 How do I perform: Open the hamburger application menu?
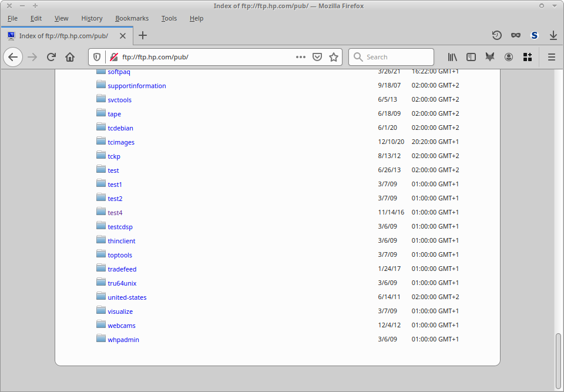(552, 57)
